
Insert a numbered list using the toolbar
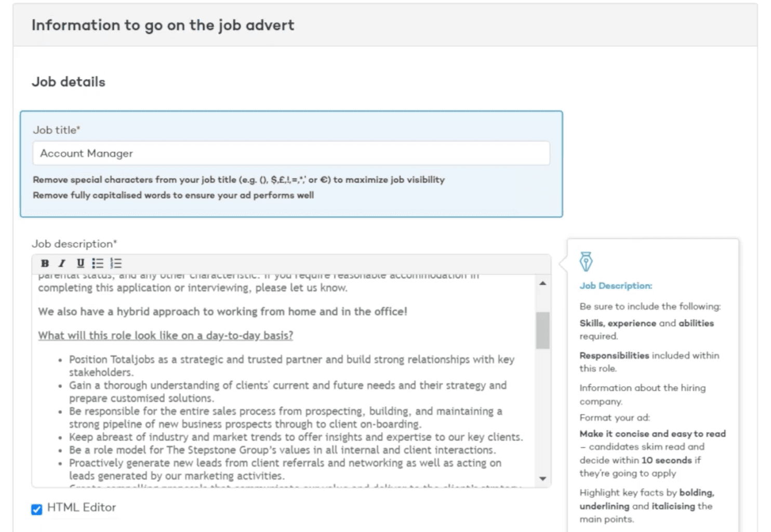(116, 263)
